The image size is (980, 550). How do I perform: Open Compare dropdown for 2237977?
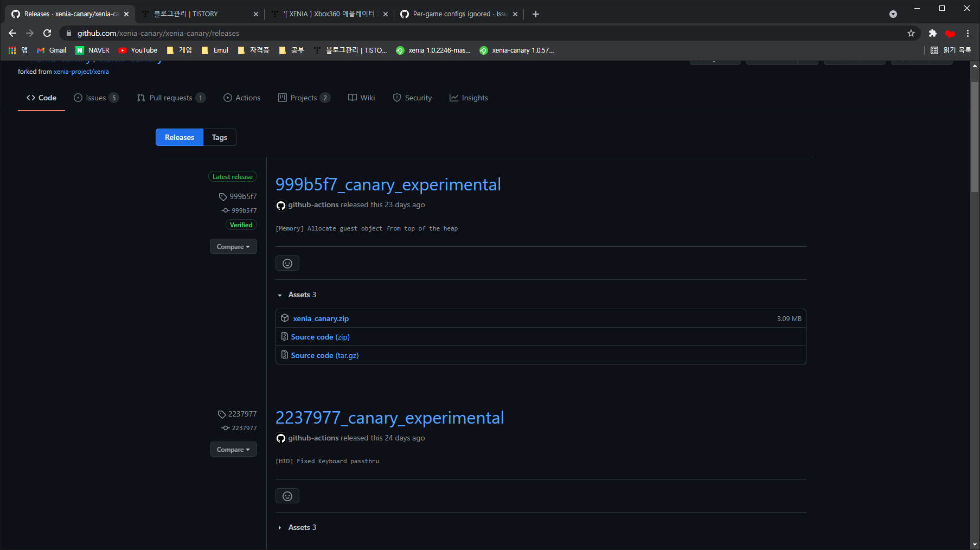(233, 450)
